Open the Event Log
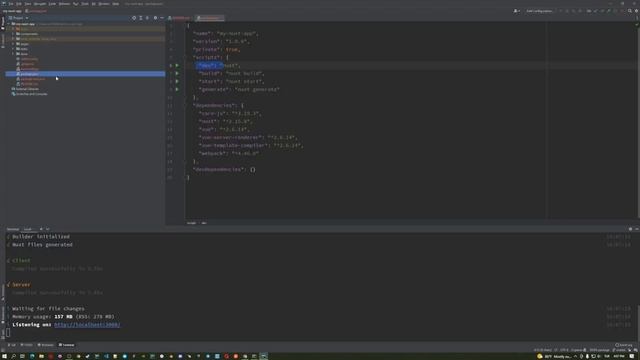 (x=624, y=345)
